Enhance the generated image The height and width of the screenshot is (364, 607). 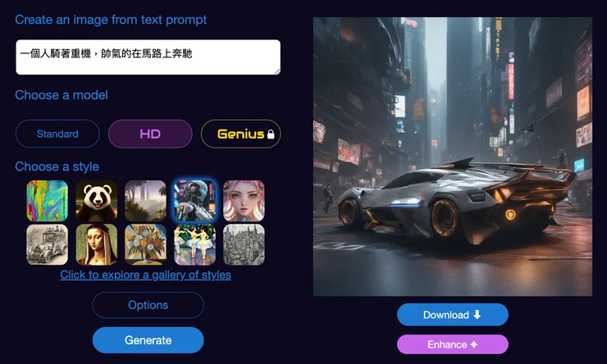[x=453, y=344]
